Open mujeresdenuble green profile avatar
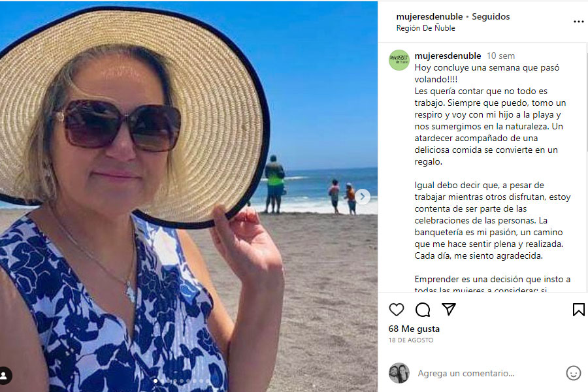Viewport: 588px width, 392px height. pos(399,60)
